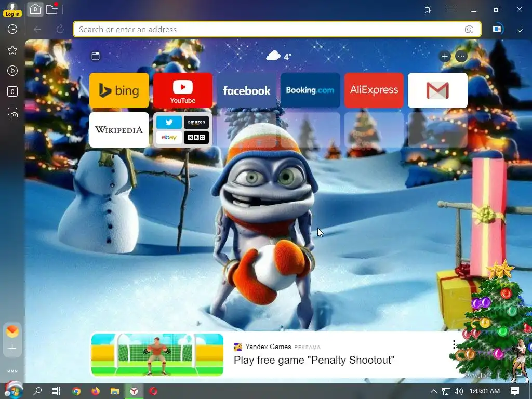Toggle the reader mode icon next to address bar
The width and height of the screenshot is (532, 399).
point(497,29)
